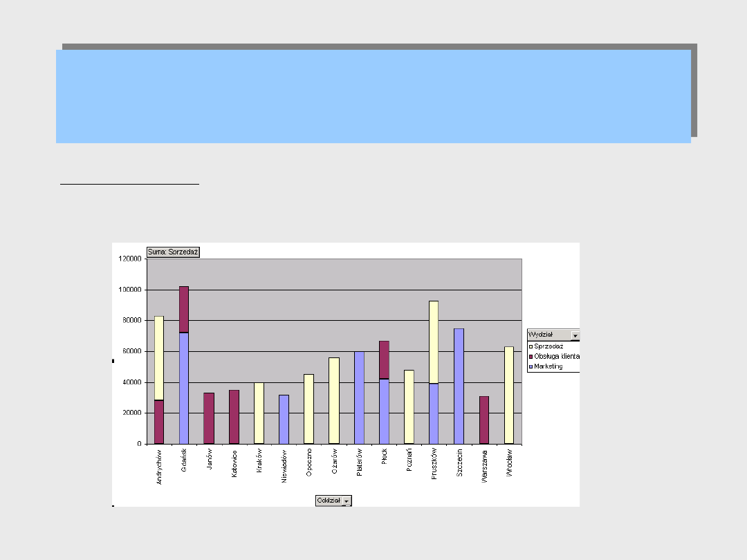Click the Szczecin Marketing bar
Image resolution: width=747 pixels, height=560 pixels.
(459, 386)
